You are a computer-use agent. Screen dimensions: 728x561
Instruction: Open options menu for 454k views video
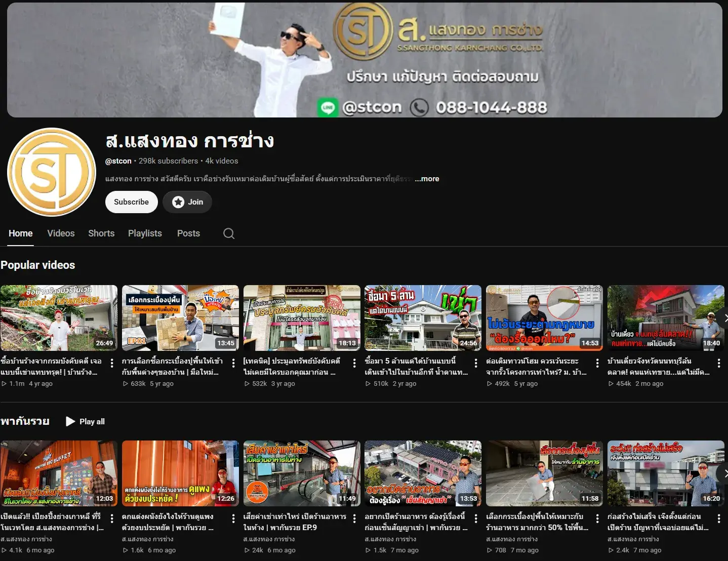point(719,363)
